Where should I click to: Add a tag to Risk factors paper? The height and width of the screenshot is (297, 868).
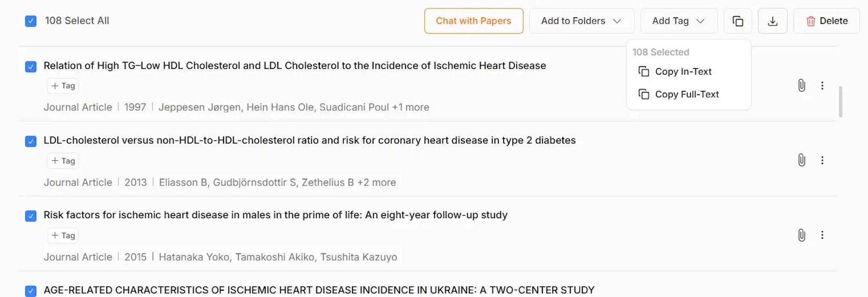tap(63, 235)
